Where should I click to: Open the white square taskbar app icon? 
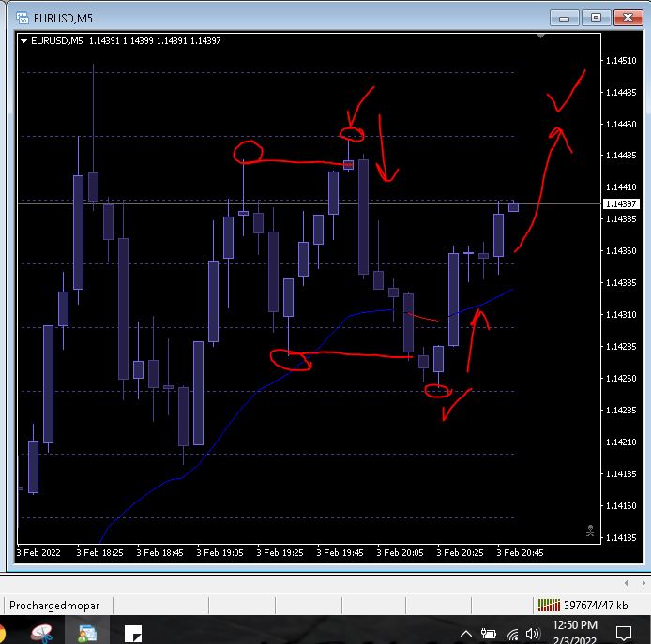pos(133,634)
